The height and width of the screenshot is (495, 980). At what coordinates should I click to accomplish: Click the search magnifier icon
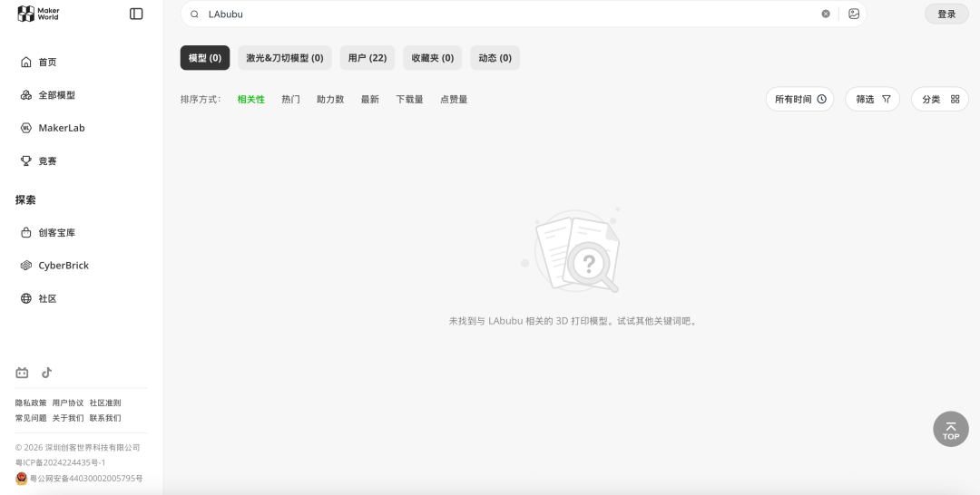(x=194, y=15)
